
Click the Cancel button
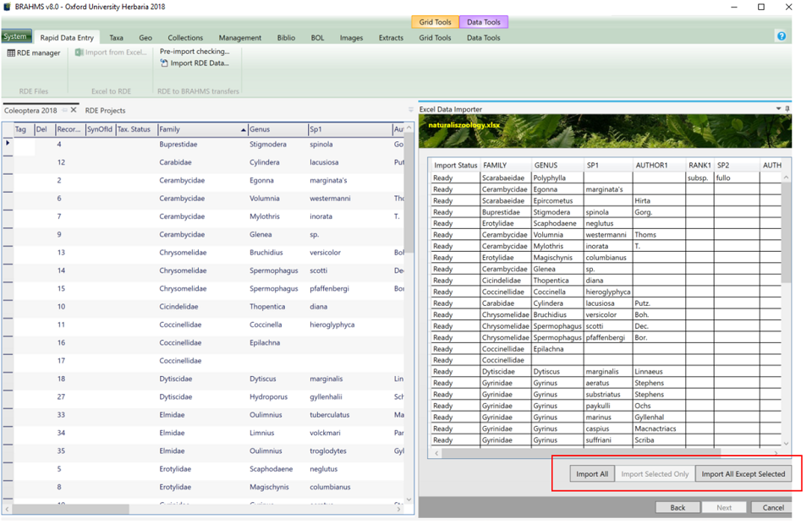772,507
